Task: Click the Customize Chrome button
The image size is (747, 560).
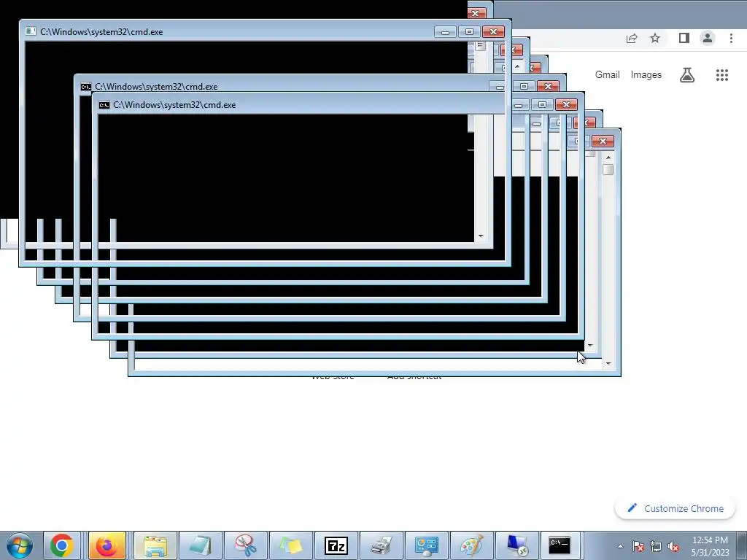Action: pyautogui.click(x=675, y=508)
